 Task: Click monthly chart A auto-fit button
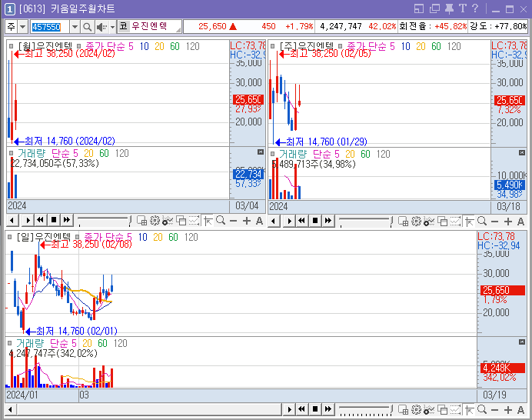pos(259,222)
